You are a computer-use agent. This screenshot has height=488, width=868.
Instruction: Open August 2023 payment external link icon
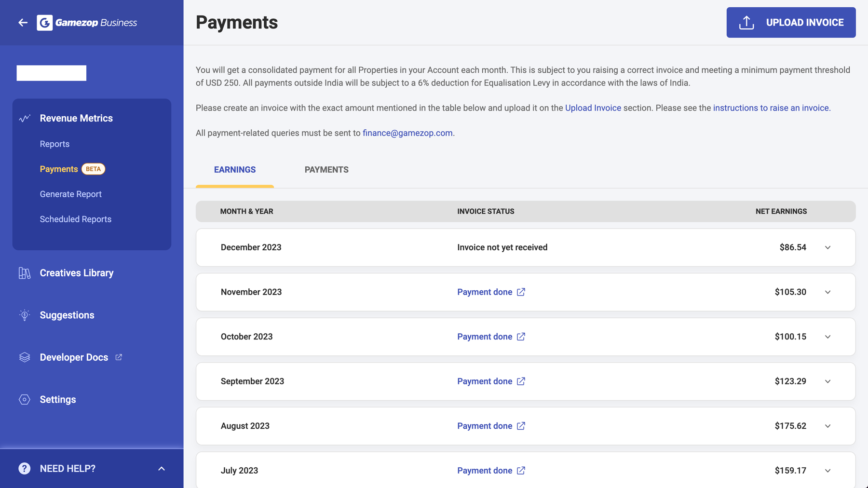(521, 426)
